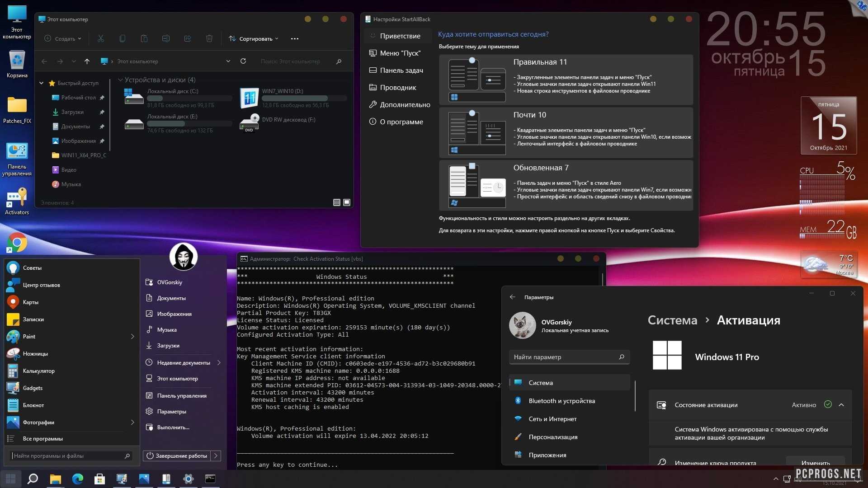The width and height of the screenshot is (868, 488).
Task: Open recent locations chevron in Explorer
Action: (74, 61)
